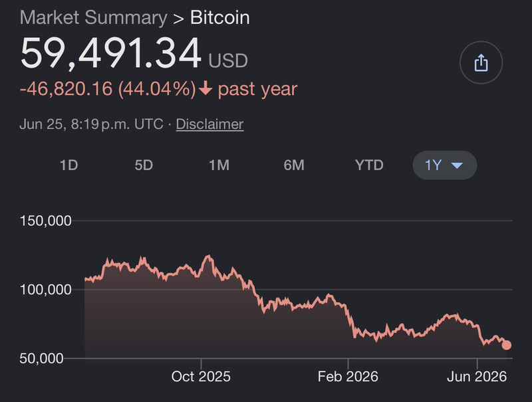This screenshot has width=532, height=402.
Task: Click the red down arrow icon
Action: (x=205, y=89)
